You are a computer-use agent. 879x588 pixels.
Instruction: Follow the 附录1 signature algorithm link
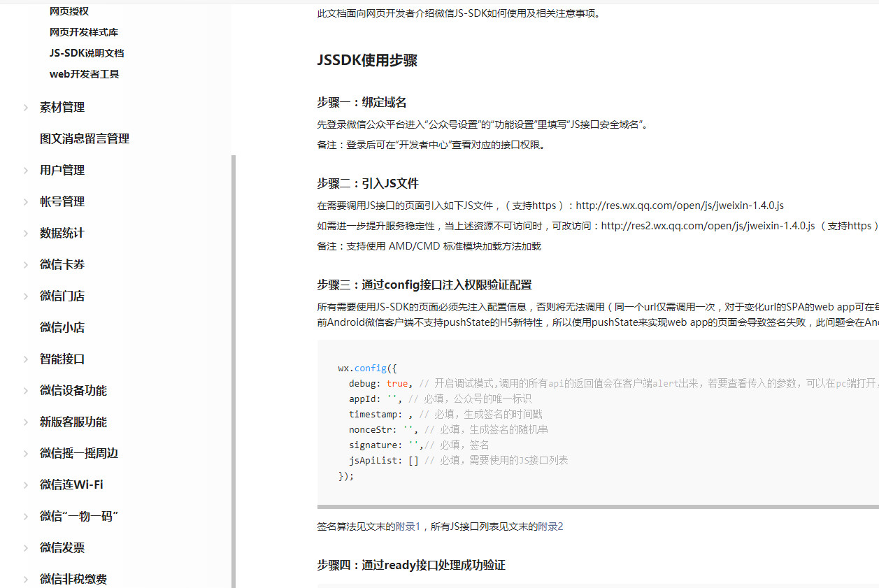(x=408, y=526)
